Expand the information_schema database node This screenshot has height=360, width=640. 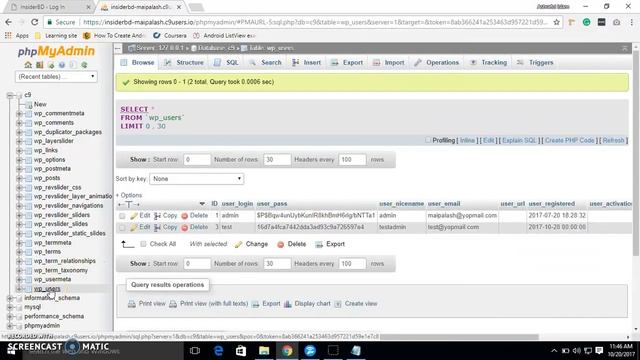tap(10, 298)
